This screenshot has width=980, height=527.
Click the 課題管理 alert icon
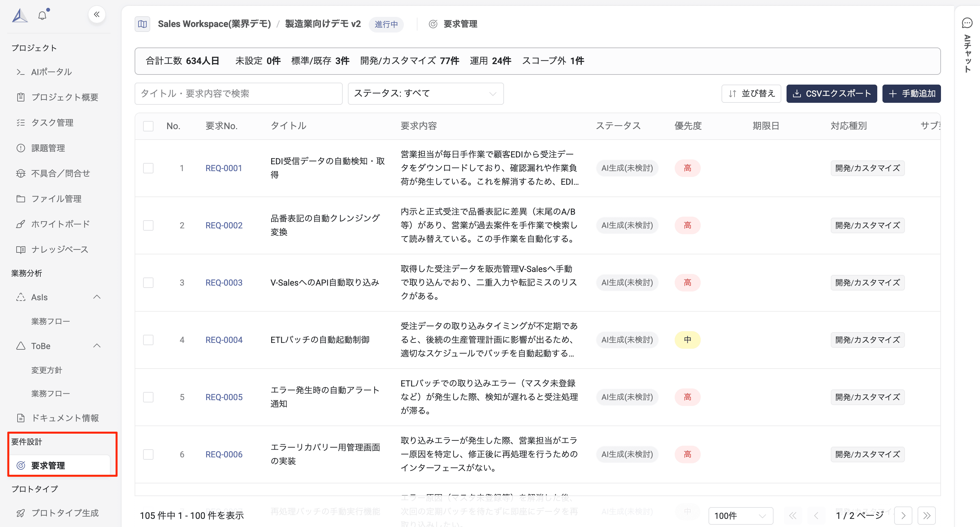pyautogui.click(x=20, y=148)
